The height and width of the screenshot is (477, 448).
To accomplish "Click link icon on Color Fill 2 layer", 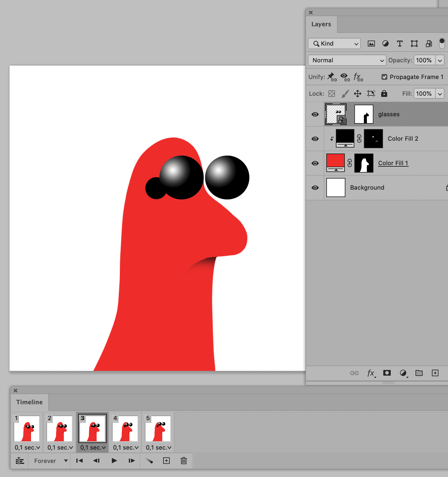I will tap(359, 139).
